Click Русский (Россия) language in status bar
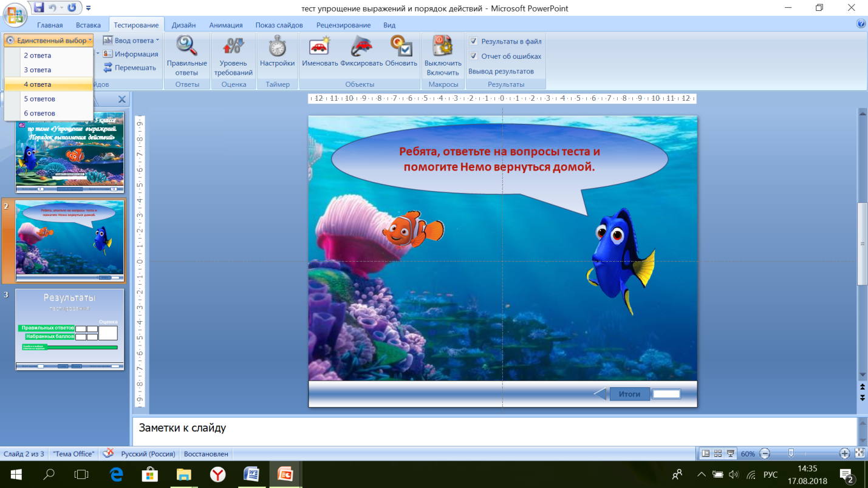Viewport: 868px width, 488px height. pyautogui.click(x=148, y=454)
